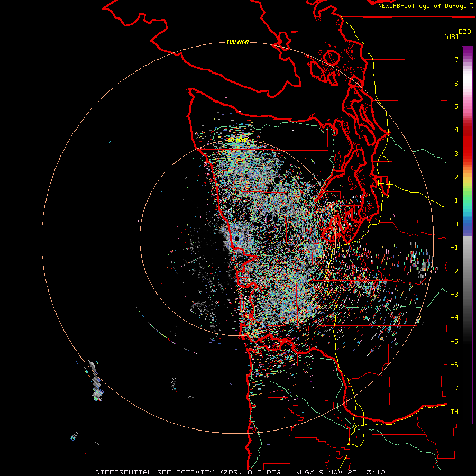Click the 0.5 DEG elevation text in caption
Screen dimensions: 476x476
click(x=264, y=472)
